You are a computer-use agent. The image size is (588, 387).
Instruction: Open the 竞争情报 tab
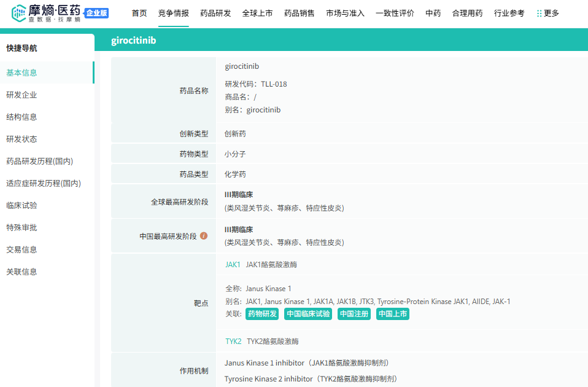pos(173,14)
